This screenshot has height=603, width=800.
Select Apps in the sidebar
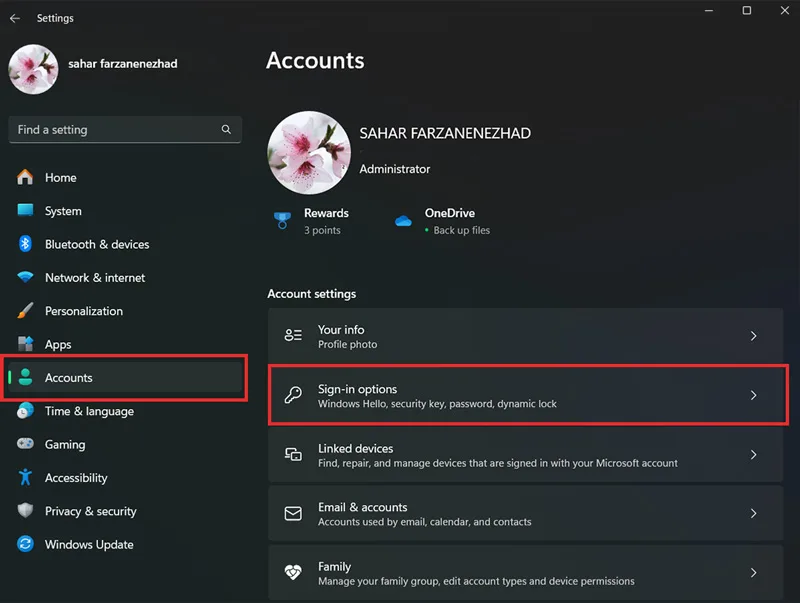click(125, 344)
